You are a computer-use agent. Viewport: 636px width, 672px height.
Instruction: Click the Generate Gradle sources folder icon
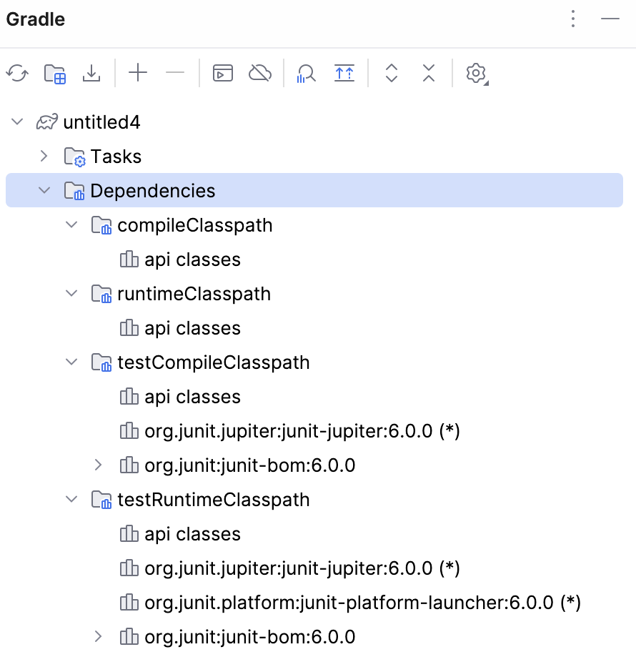pyautogui.click(x=55, y=74)
